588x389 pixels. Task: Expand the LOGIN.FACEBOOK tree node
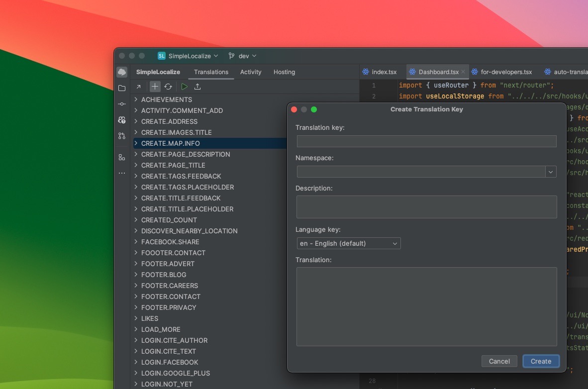coord(136,362)
